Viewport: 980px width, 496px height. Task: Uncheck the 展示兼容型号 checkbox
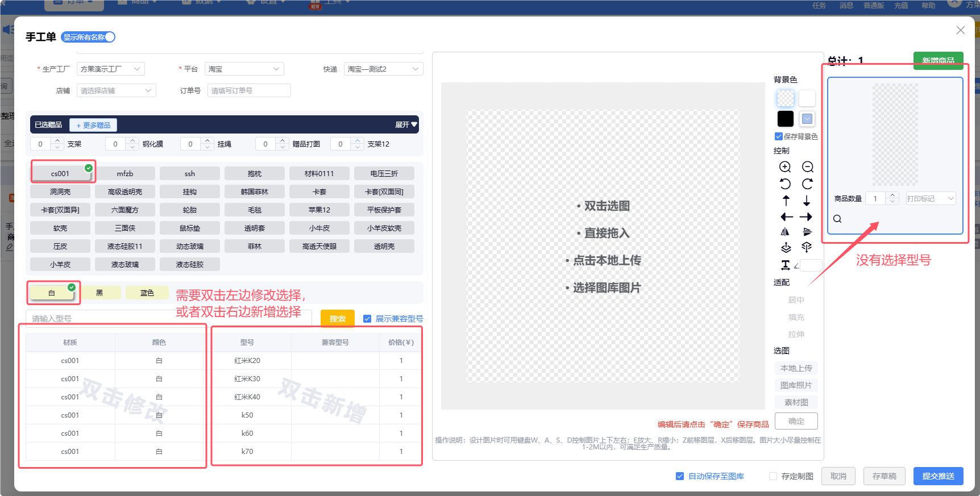(x=367, y=319)
